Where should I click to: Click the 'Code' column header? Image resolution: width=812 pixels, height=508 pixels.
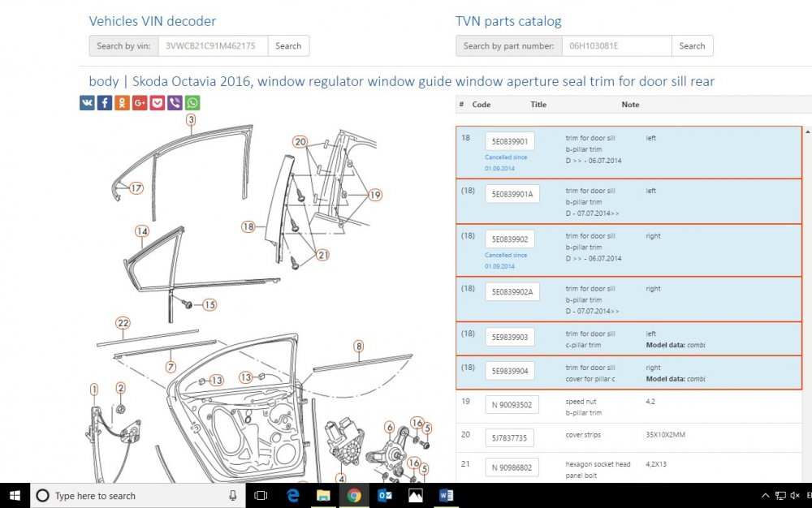point(481,105)
